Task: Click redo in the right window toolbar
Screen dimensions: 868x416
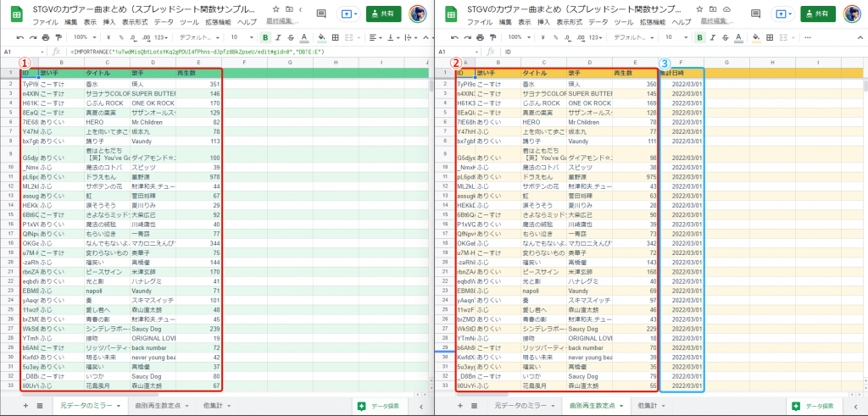Action: point(465,38)
